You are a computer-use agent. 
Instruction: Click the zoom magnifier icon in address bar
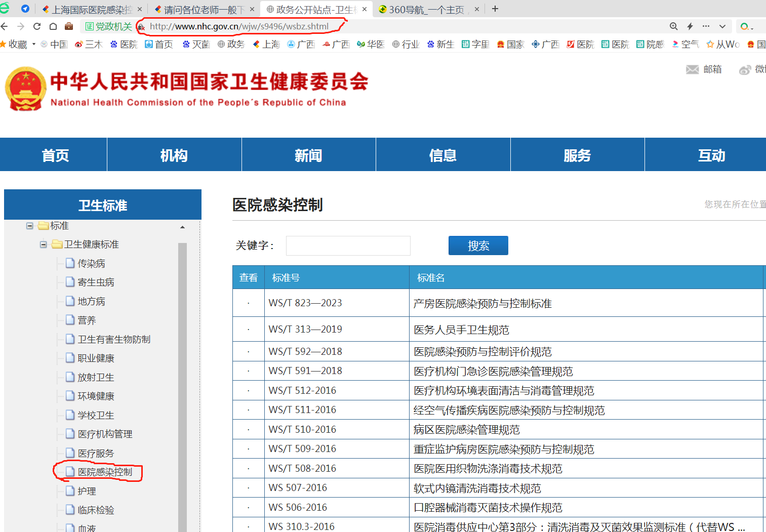click(673, 26)
